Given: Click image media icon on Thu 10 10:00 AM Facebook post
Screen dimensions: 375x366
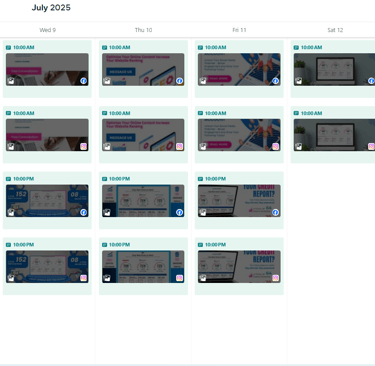Looking at the screenshot, I should tap(107, 81).
